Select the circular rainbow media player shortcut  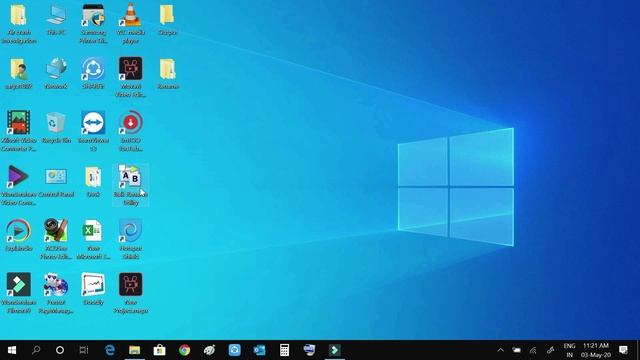(18, 236)
